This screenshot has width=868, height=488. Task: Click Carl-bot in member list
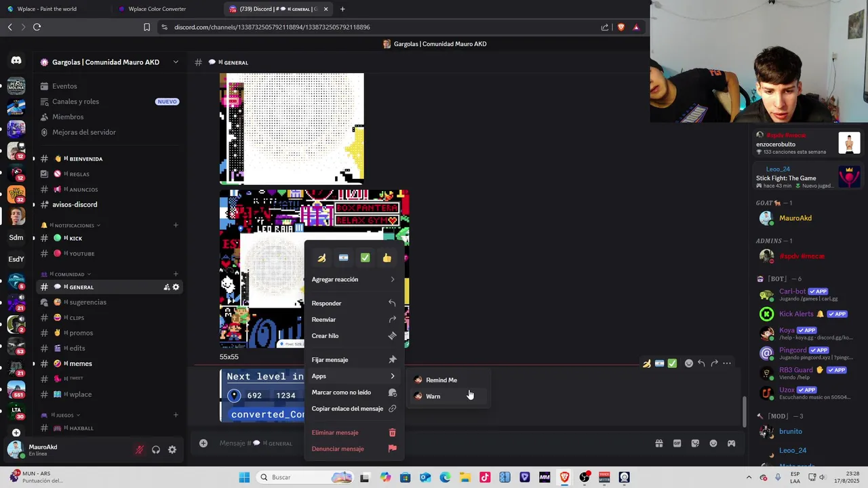click(x=807, y=295)
